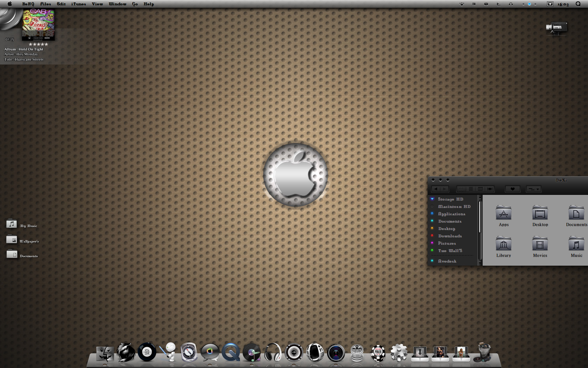Viewport: 588px width, 368px height.
Task: Open the Window menu
Action: tap(118, 4)
